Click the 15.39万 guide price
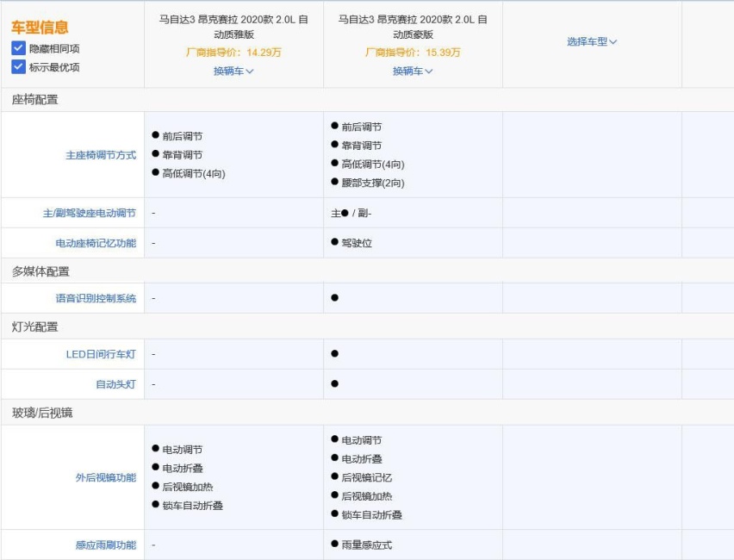734x560 pixels. click(443, 53)
